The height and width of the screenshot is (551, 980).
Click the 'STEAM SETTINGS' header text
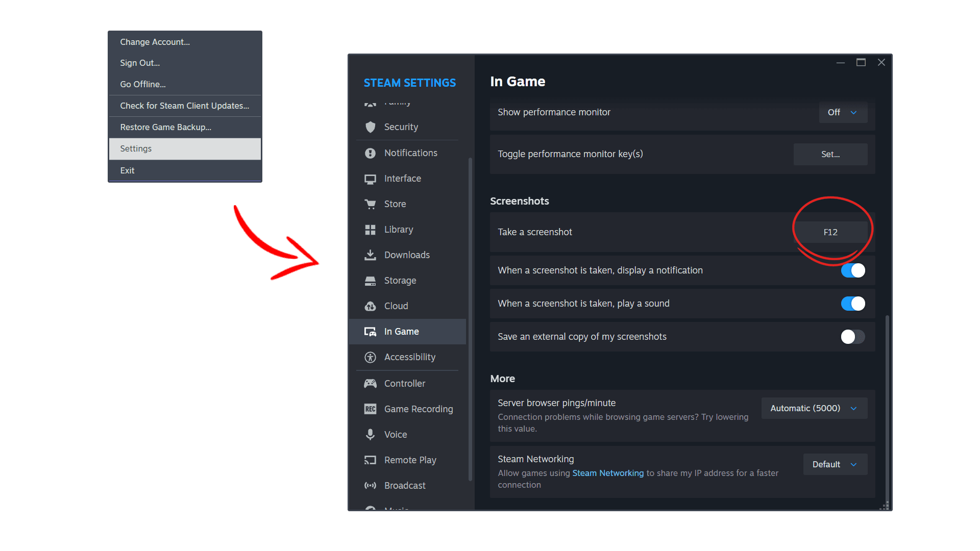pyautogui.click(x=410, y=83)
